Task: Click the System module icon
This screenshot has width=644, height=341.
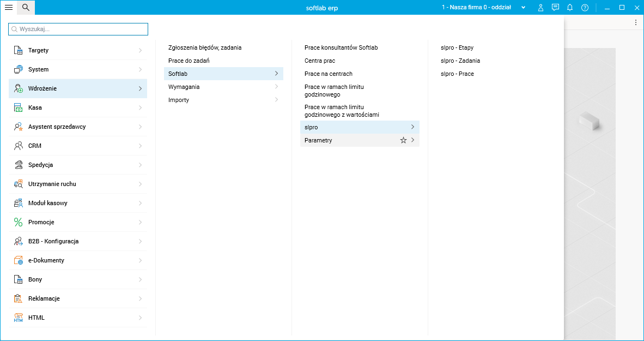Action: point(18,69)
